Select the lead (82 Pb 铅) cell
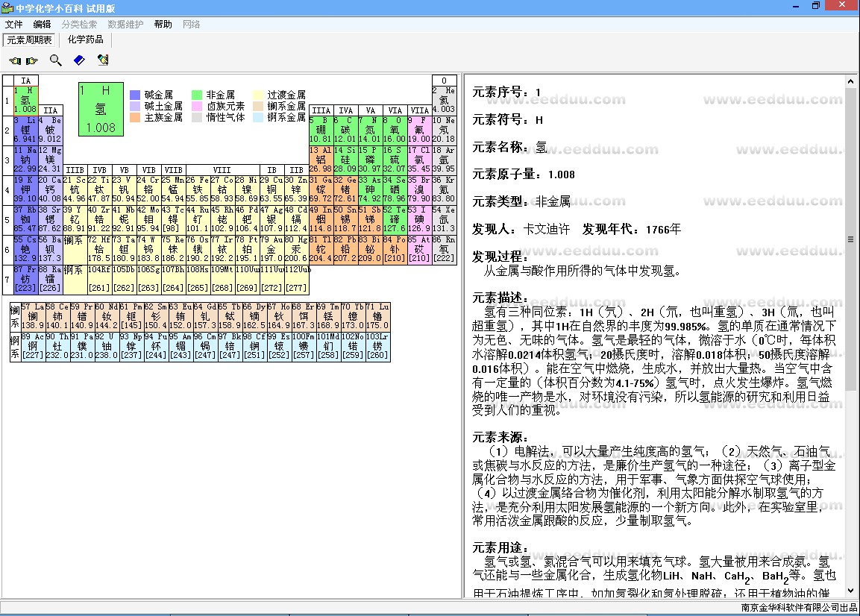Image resolution: width=860 pixels, height=616 pixels. point(345,249)
